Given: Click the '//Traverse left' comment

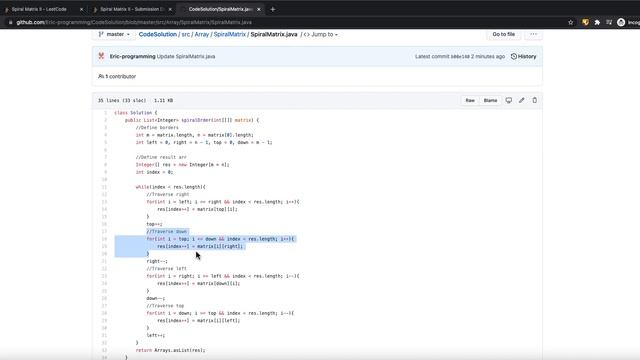Looking at the screenshot, I should (x=167, y=269).
